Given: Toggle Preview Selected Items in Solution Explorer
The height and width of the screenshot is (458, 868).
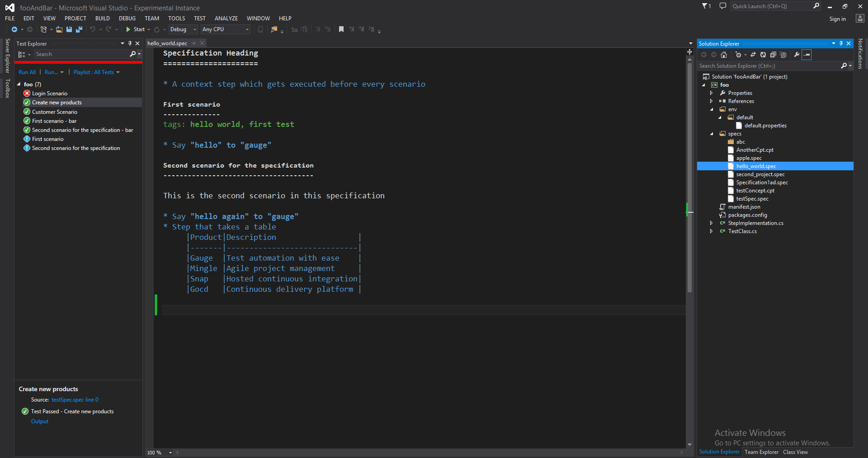Looking at the screenshot, I should coord(807,55).
